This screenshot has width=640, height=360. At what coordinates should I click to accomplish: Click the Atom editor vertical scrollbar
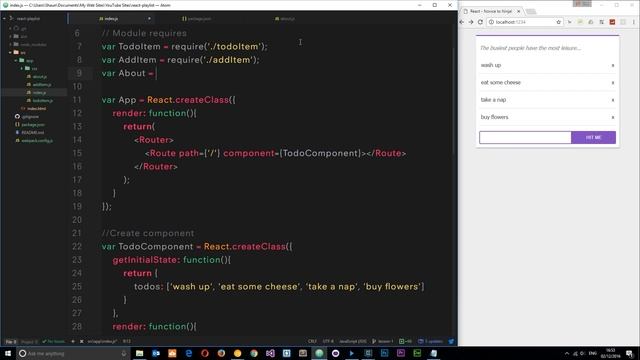454,102
